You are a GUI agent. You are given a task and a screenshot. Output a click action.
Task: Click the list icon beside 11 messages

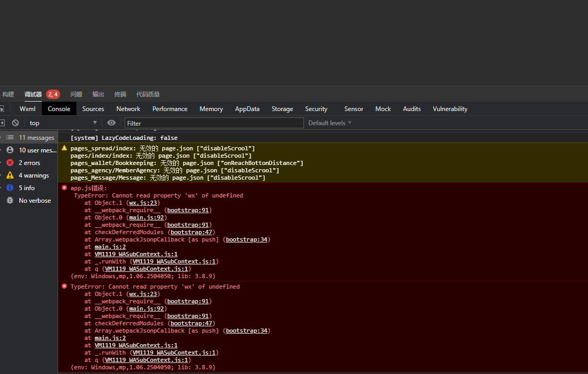10,137
